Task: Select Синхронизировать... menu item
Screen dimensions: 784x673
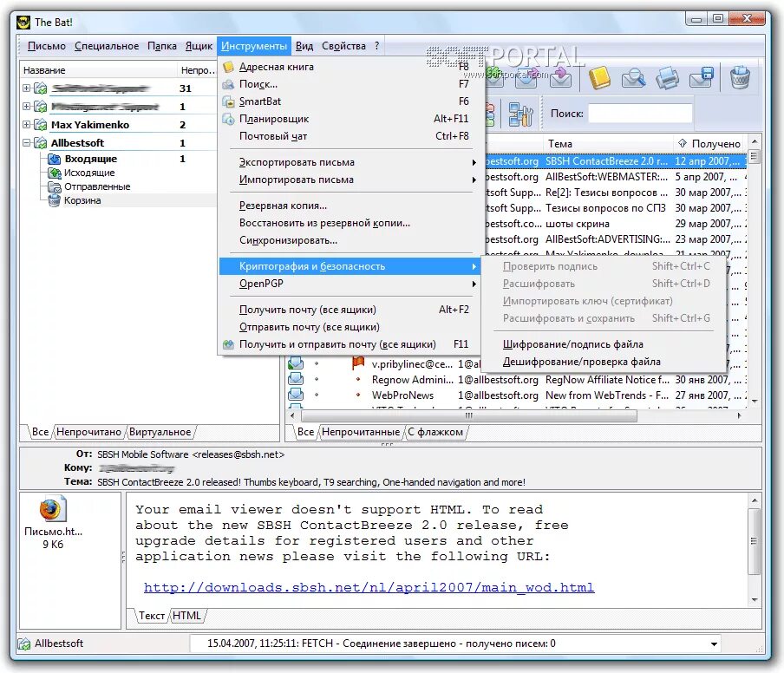Action: (349, 240)
